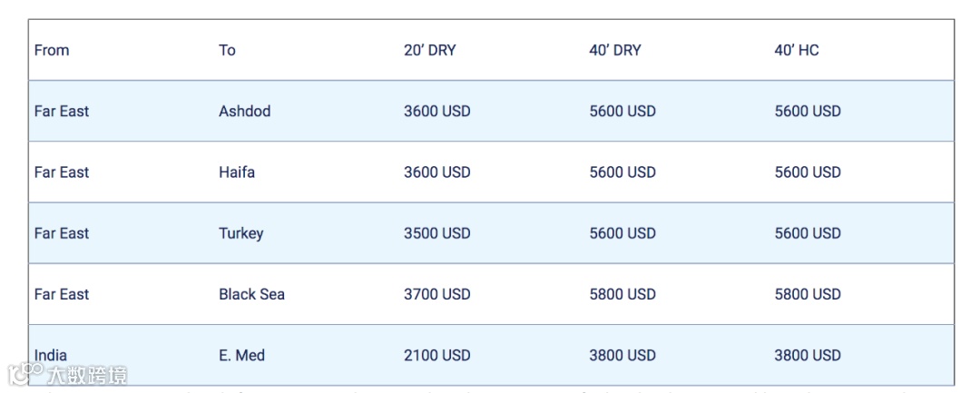The width and height of the screenshot is (980, 393).
Task: Click the 40' HC rate for Haifa
Action: point(807,172)
